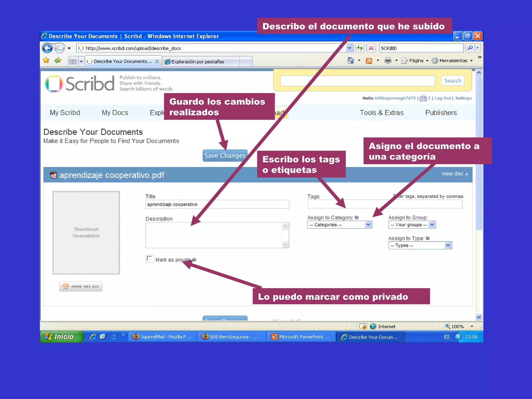Go to My Docs menu
This screenshot has height=399, width=532.
[115, 112]
